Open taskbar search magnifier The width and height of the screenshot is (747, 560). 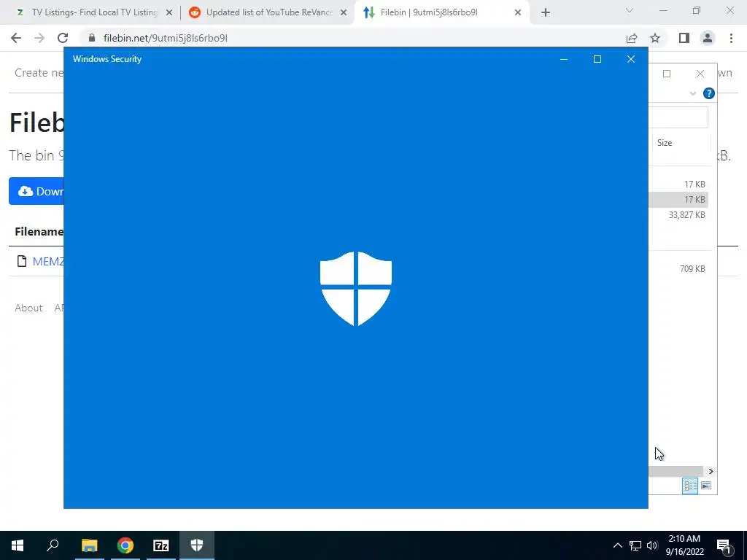coord(53,545)
